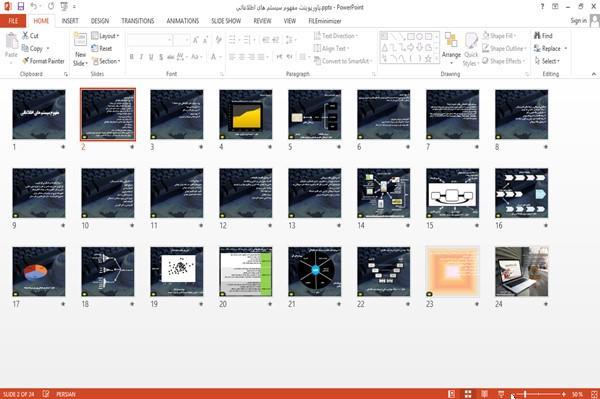Image resolution: width=600 pixels, height=399 pixels.
Task: Toggle Bold formatting
Action: (132, 57)
